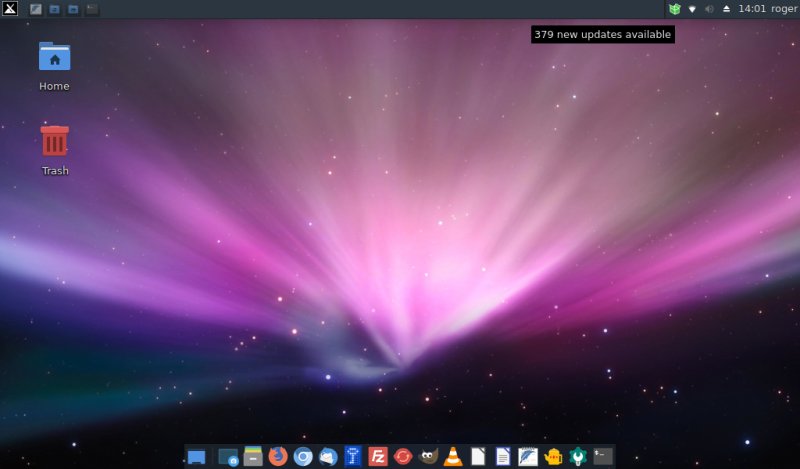
Task: Launch LibreOffice Writer from the dock
Action: [x=503, y=456]
